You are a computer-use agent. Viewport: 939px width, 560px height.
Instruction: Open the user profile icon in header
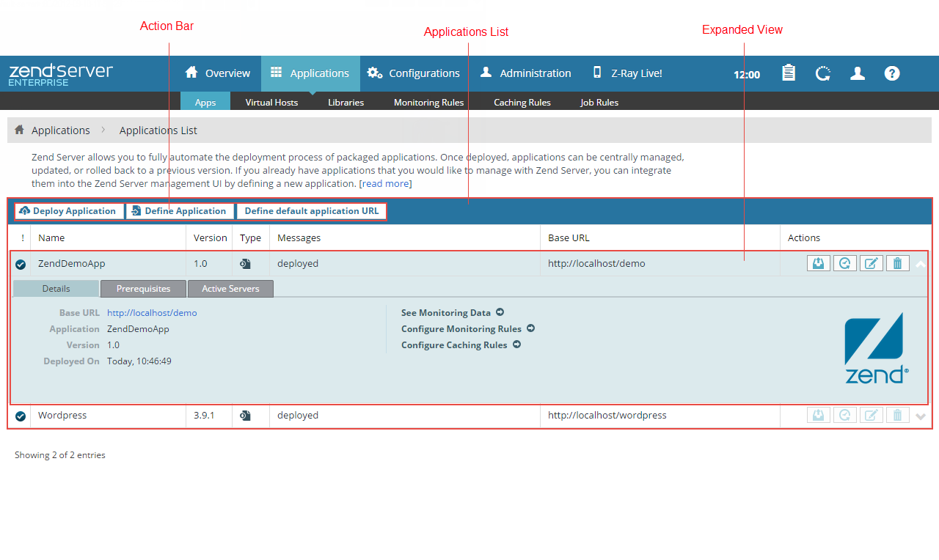point(857,73)
